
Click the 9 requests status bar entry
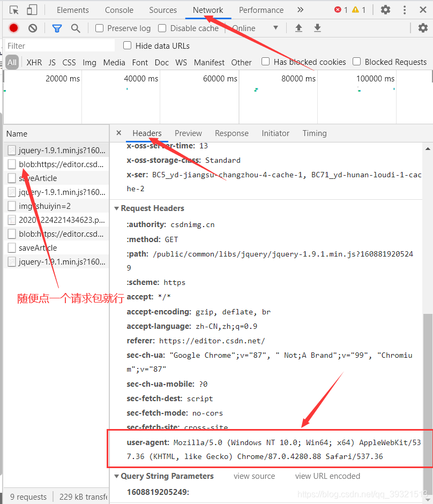pyautogui.click(x=28, y=497)
